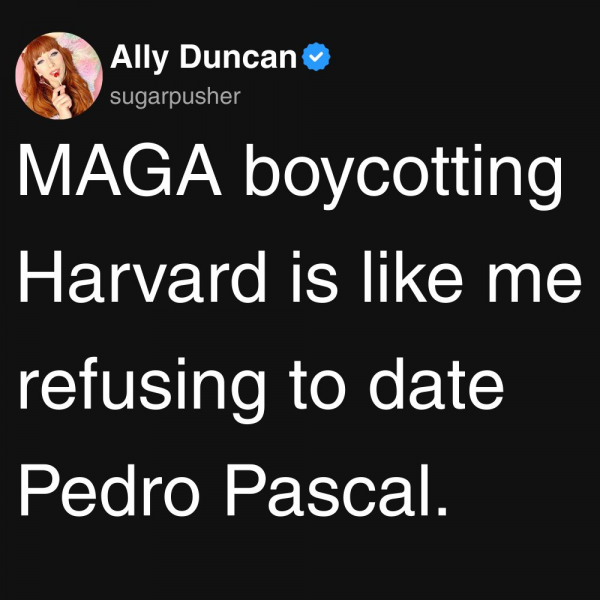The height and width of the screenshot is (600, 600).
Task: Click the word like in the tweet
Action: coord(412,277)
